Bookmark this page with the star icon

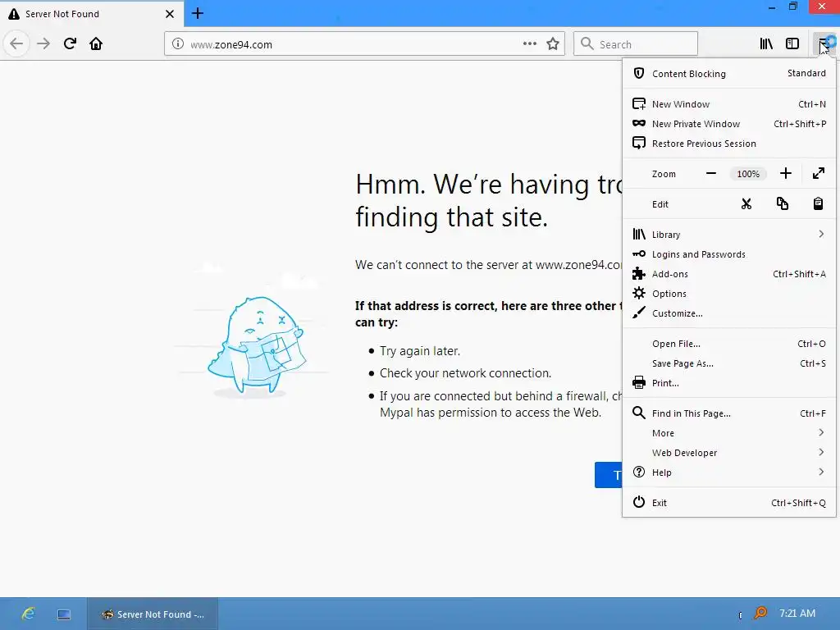pos(553,44)
